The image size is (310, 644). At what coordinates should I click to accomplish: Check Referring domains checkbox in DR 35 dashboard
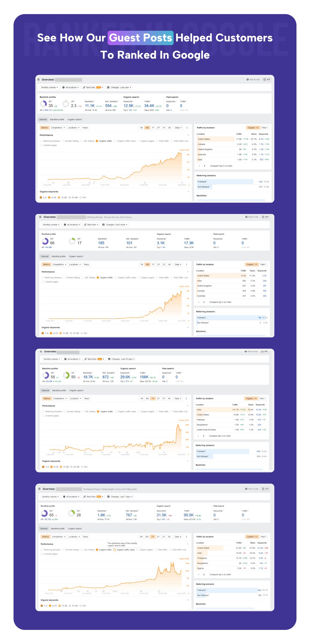pyautogui.click(x=41, y=141)
